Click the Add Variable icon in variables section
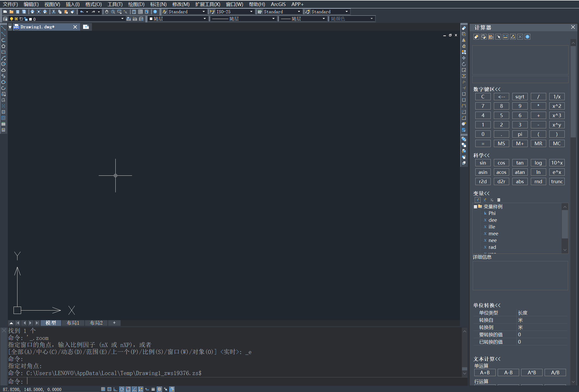Viewport: 579px width, 392px height. (x=478, y=200)
